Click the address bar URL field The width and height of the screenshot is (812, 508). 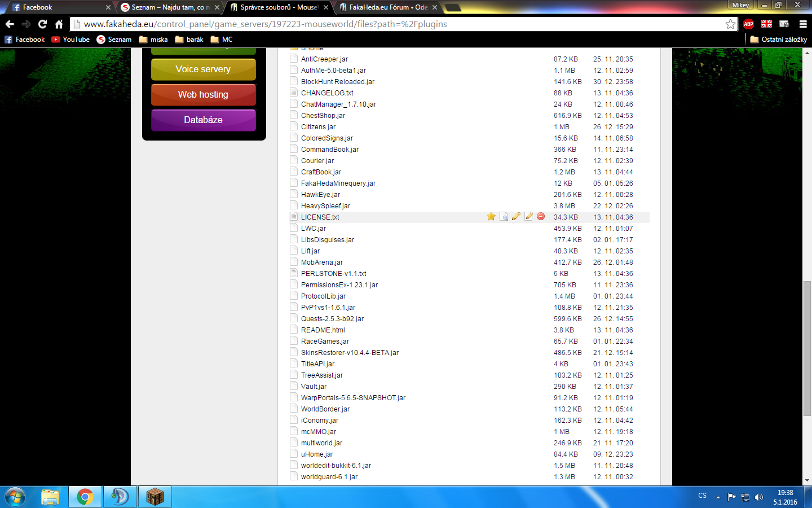395,24
